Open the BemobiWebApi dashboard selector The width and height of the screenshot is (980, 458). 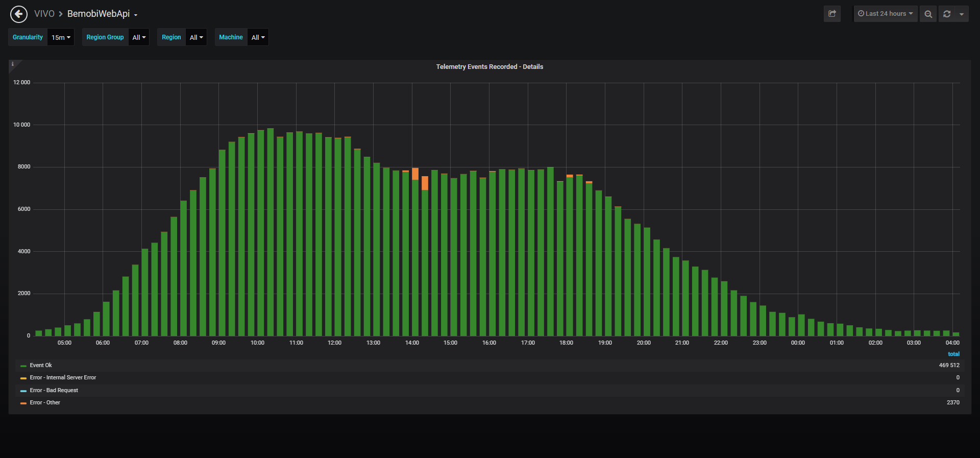pyautogui.click(x=103, y=14)
